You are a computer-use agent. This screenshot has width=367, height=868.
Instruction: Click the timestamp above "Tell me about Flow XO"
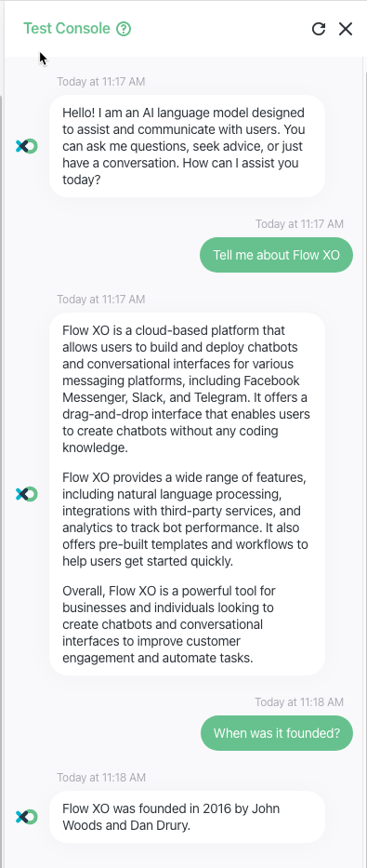pyautogui.click(x=299, y=223)
